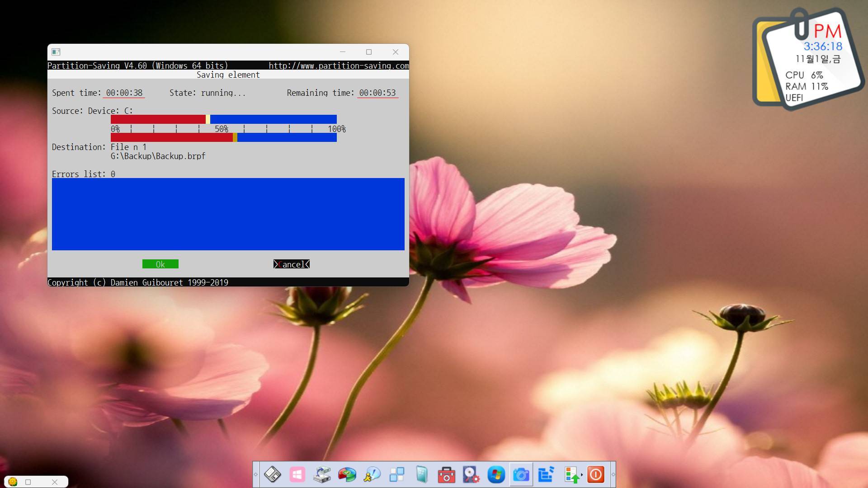Viewport: 868px width, 488px height.
Task: Close the Partition-Saving window
Action: pos(396,52)
